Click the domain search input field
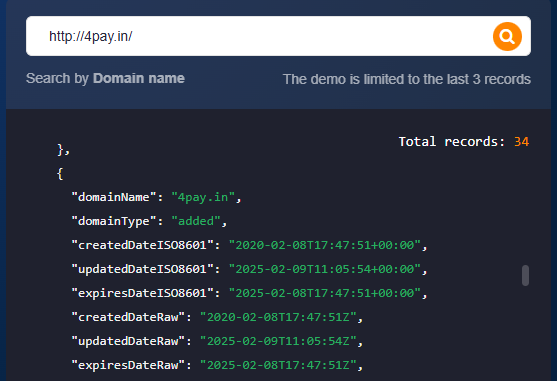The image size is (557, 381). click(278, 36)
